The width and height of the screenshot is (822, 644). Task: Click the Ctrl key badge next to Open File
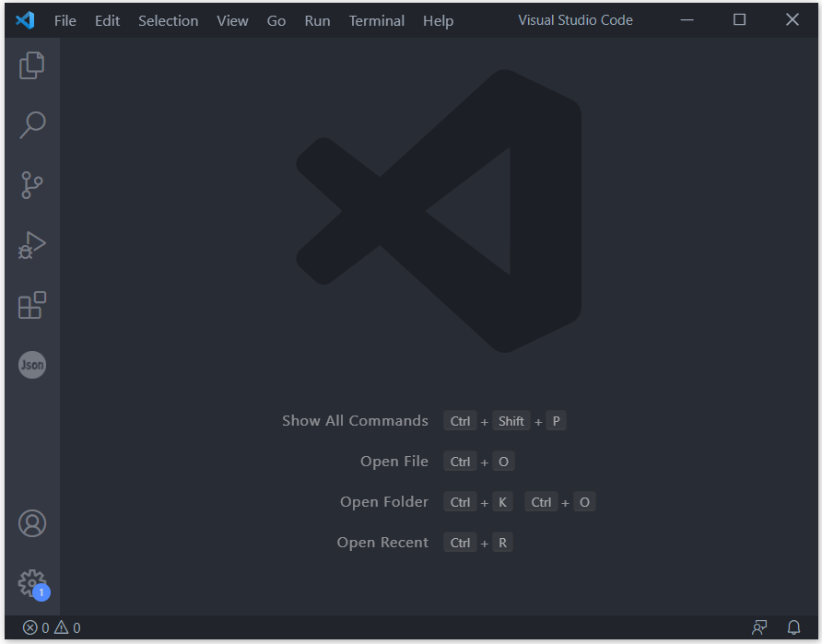click(x=460, y=461)
